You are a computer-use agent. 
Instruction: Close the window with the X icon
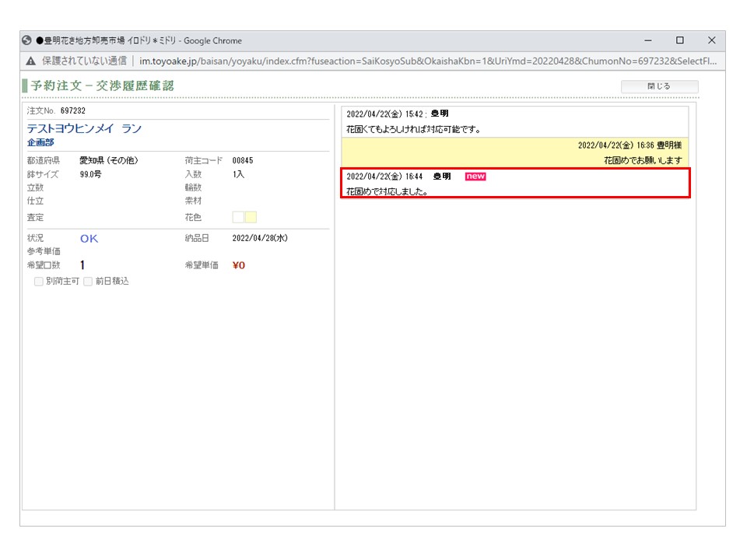(x=711, y=40)
